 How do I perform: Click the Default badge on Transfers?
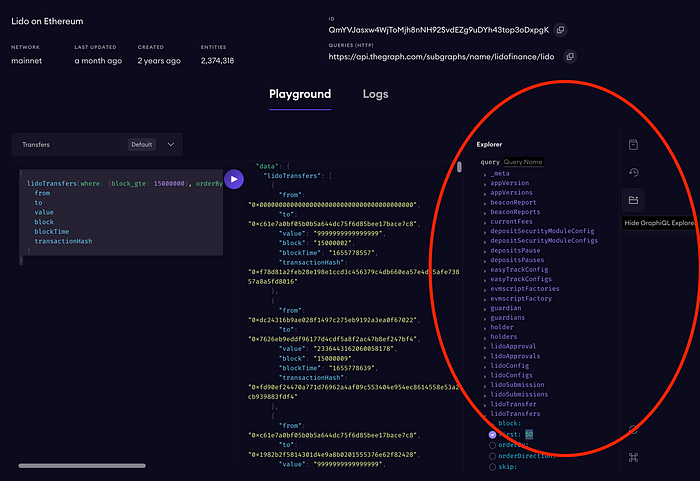click(x=142, y=145)
